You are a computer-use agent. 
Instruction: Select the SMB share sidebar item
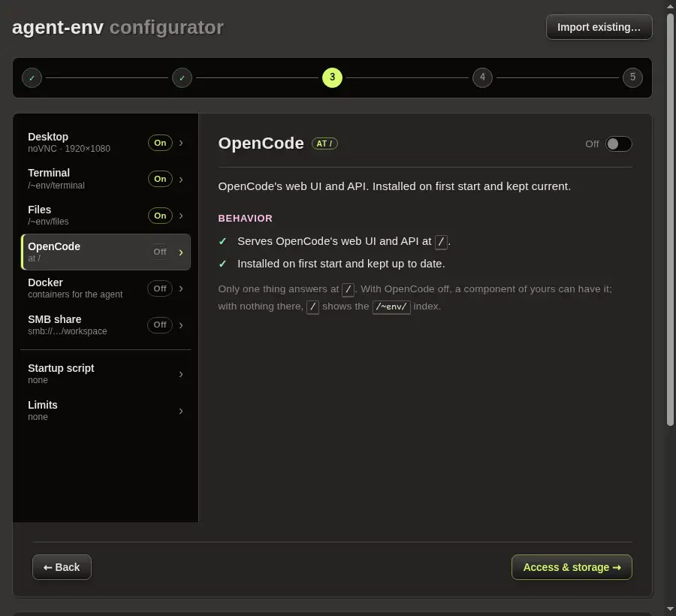coord(106,325)
